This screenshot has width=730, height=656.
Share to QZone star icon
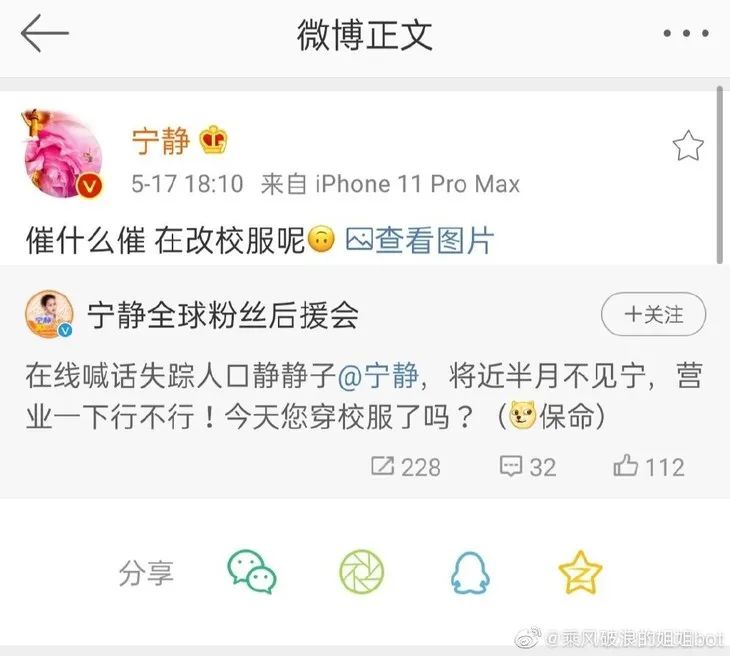580,572
